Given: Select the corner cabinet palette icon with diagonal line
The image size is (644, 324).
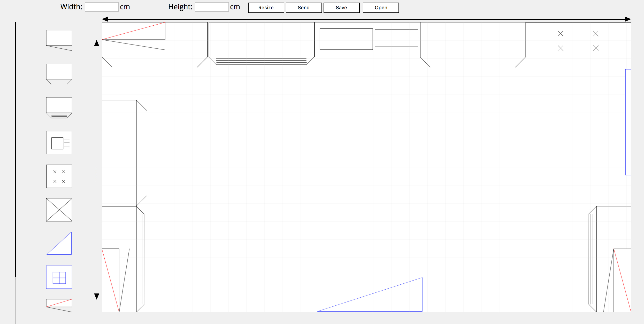Looking at the screenshot, I should coord(59,40).
